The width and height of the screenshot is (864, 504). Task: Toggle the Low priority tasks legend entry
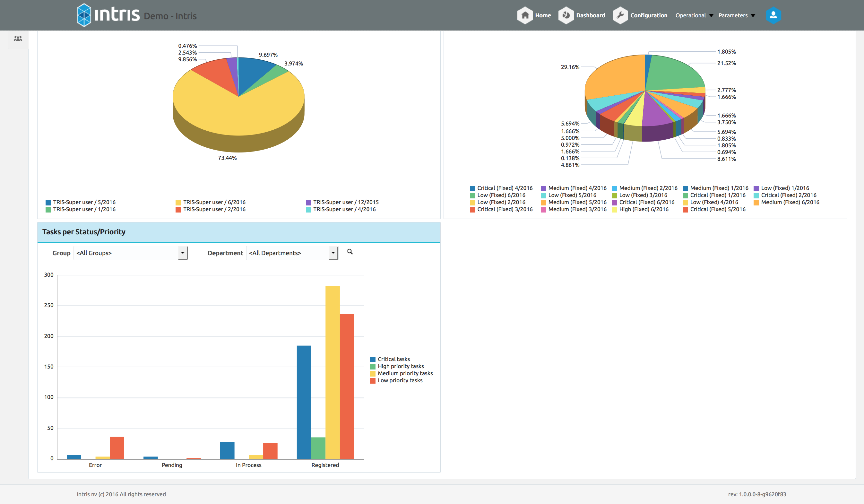click(x=400, y=380)
